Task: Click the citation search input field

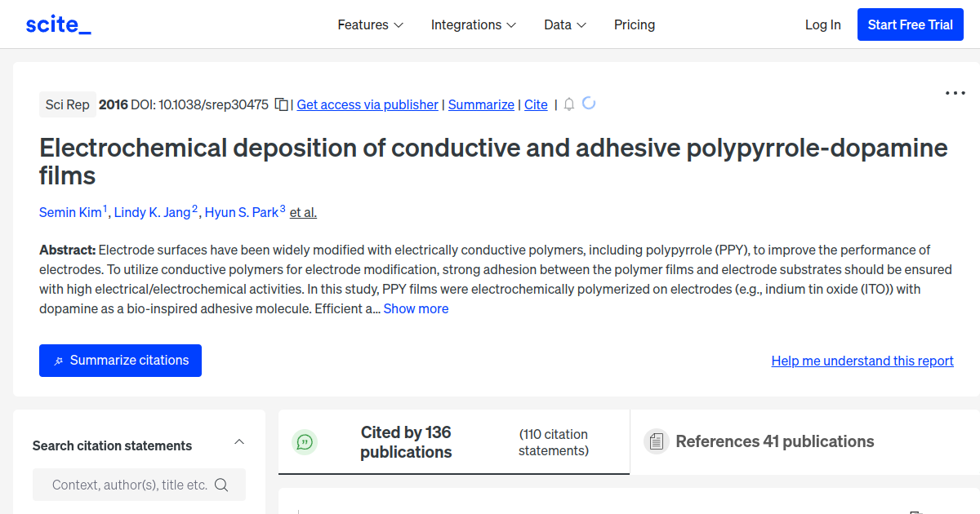Action: [x=131, y=484]
